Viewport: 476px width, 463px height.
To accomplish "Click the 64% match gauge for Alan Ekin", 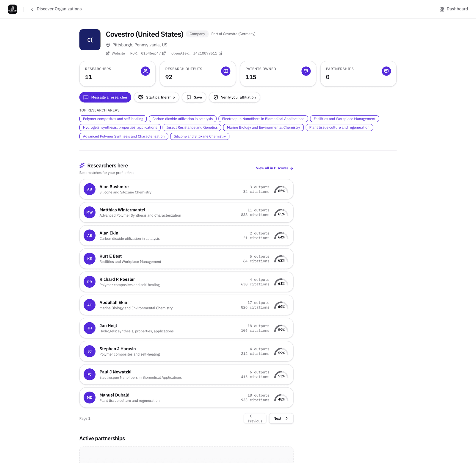I will (x=281, y=236).
